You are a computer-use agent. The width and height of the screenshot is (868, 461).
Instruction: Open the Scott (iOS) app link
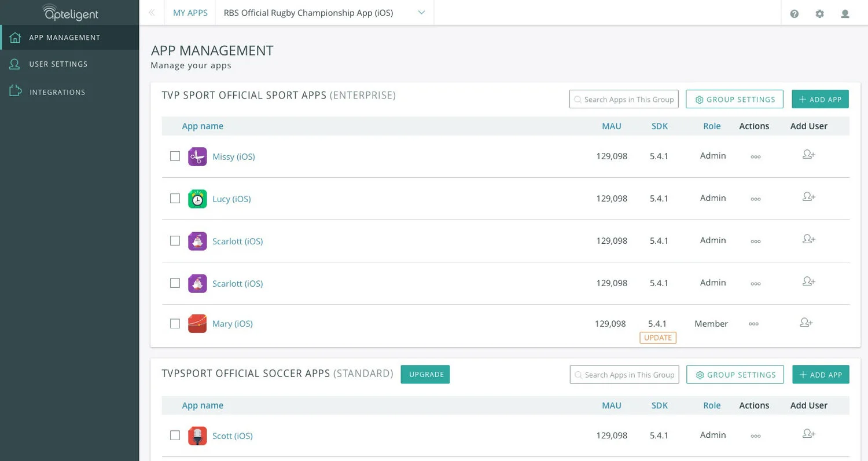point(233,436)
